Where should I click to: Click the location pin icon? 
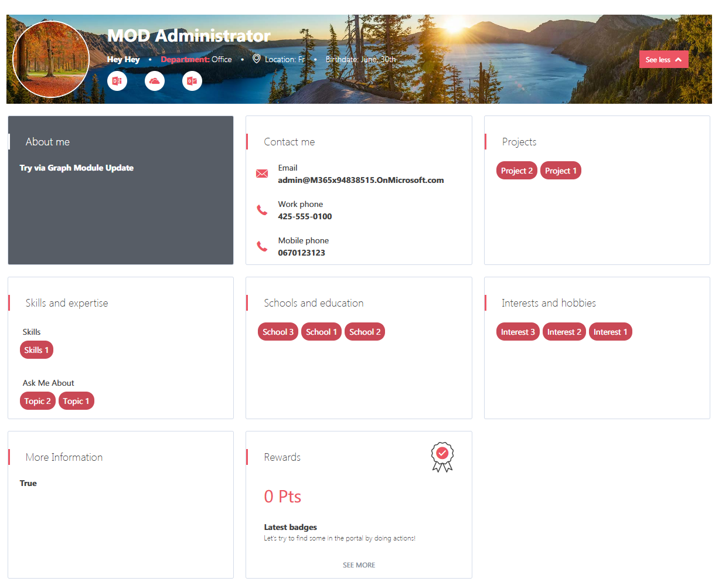pyautogui.click(x=256, y=59)
